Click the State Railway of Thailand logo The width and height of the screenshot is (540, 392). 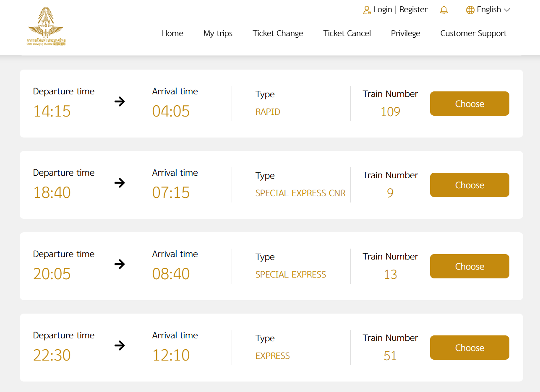[45, 26]
